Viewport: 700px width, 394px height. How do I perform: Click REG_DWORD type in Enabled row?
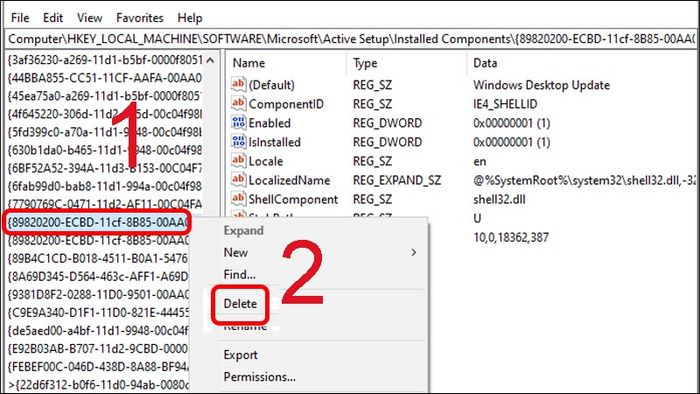[x=387, y=123]
